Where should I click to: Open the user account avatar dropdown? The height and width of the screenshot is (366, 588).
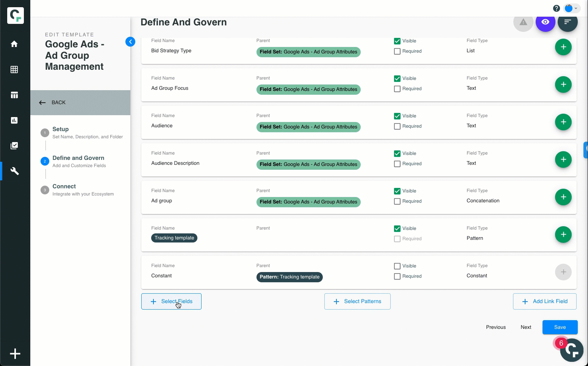572,8
